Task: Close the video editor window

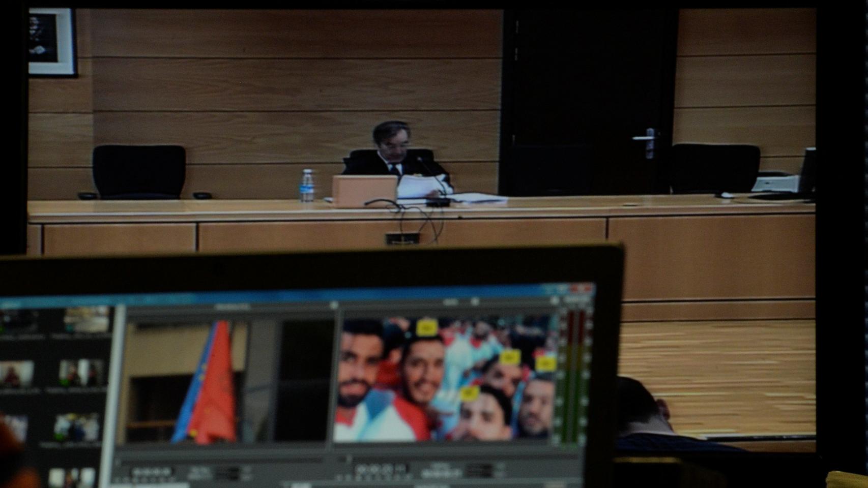Action: (x=586, y=289)
